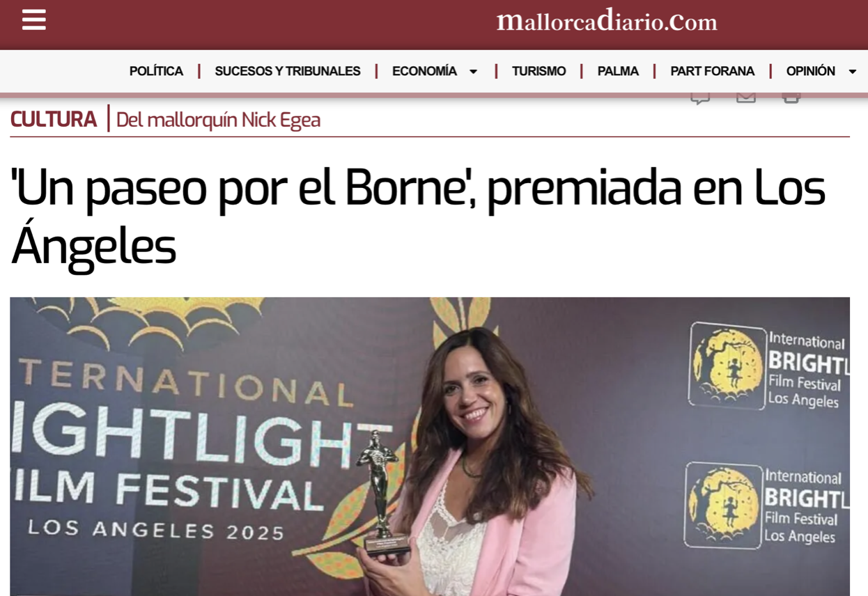Print article using the printer icon
Screen dimensions: 868x596
pos(791,97)
